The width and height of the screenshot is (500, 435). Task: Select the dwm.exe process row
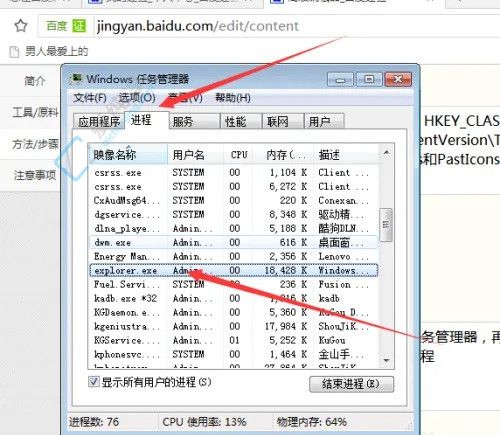pyautogui.click(x=233, y=243)
